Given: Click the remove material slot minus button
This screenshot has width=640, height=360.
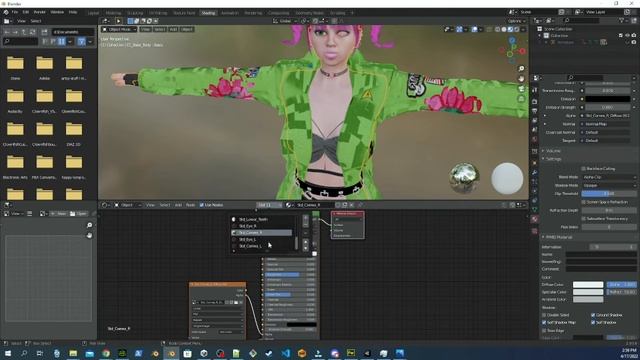Looking at the screenshot, I should click(x=306, y=225).
